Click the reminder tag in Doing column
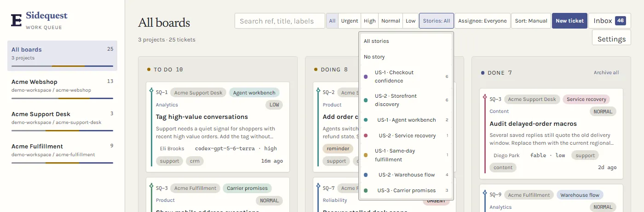Viewport: 644px width, 212px height. click(x=338, y=149)
